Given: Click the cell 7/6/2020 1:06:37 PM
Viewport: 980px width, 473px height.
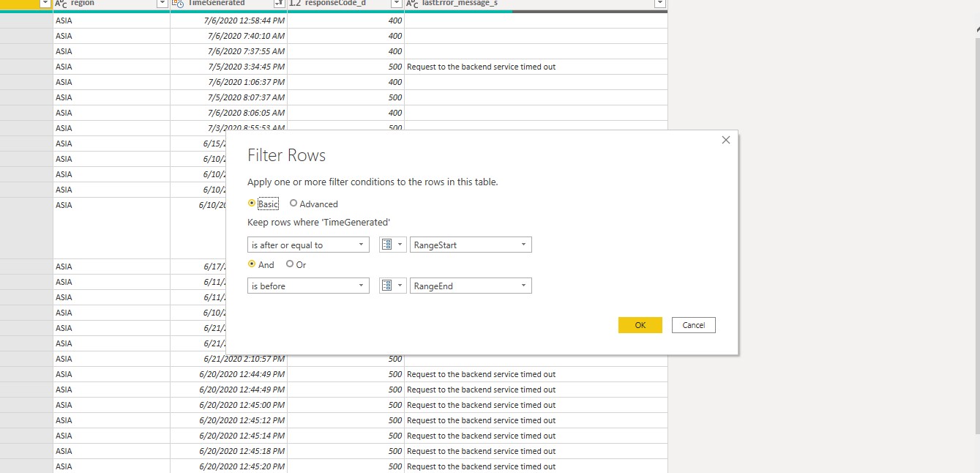Looking at the screenshot, I should (228, 82).
